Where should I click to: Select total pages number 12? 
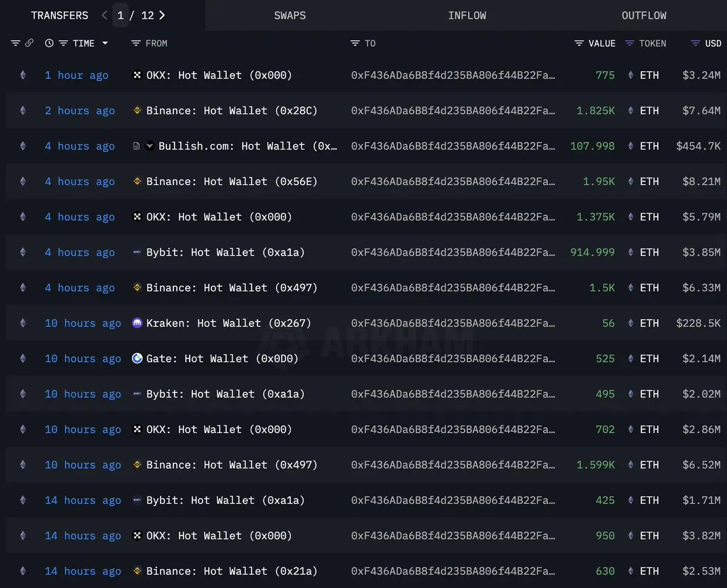pyautogui.click(x=148, y=15)
